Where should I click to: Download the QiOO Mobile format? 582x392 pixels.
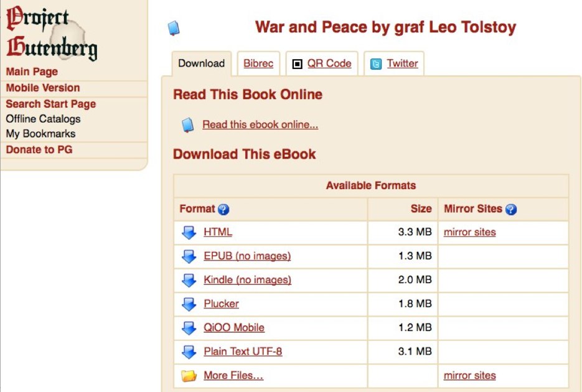pos(234,327)
